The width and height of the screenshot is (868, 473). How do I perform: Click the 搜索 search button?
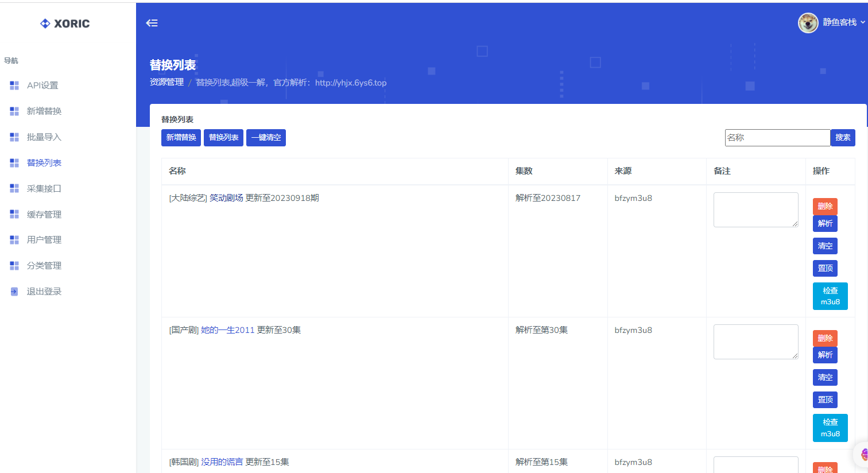point(843,138)
